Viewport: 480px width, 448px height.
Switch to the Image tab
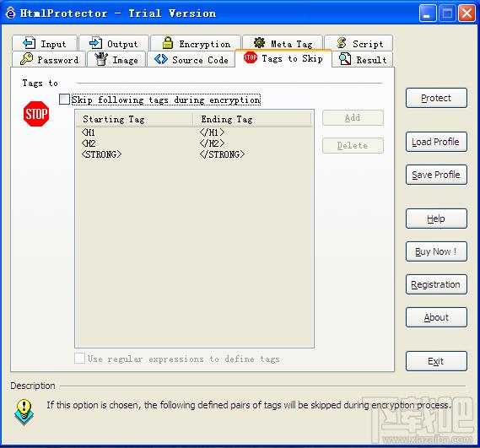[x=116, y=59]
